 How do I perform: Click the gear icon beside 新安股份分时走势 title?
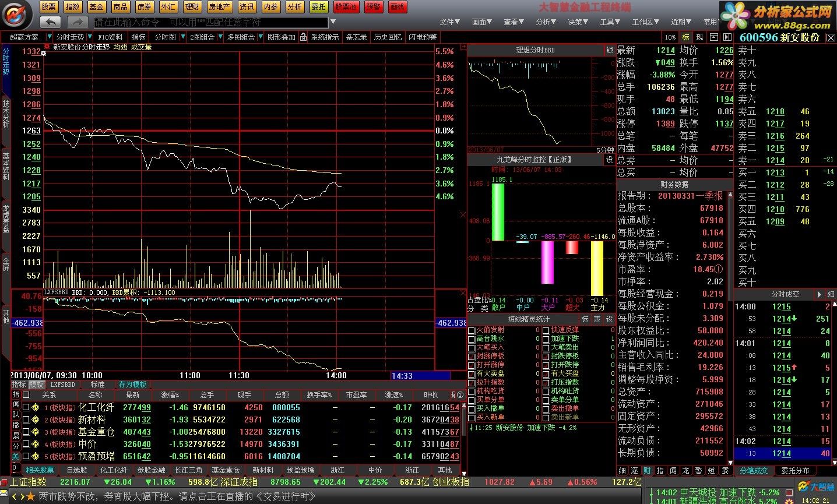pyautogui.click(x=47, y=47)
